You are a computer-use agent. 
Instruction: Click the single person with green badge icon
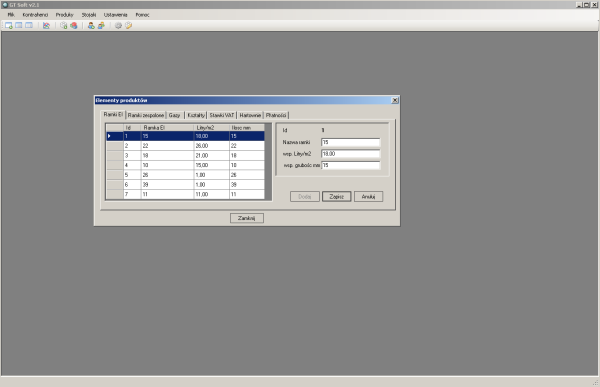tap(91, 26)
